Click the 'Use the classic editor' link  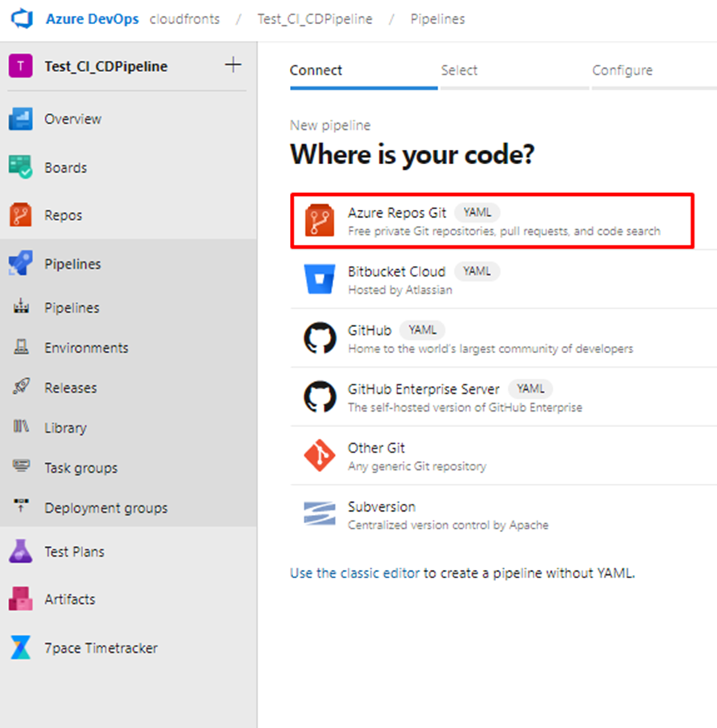pos(355,573)
